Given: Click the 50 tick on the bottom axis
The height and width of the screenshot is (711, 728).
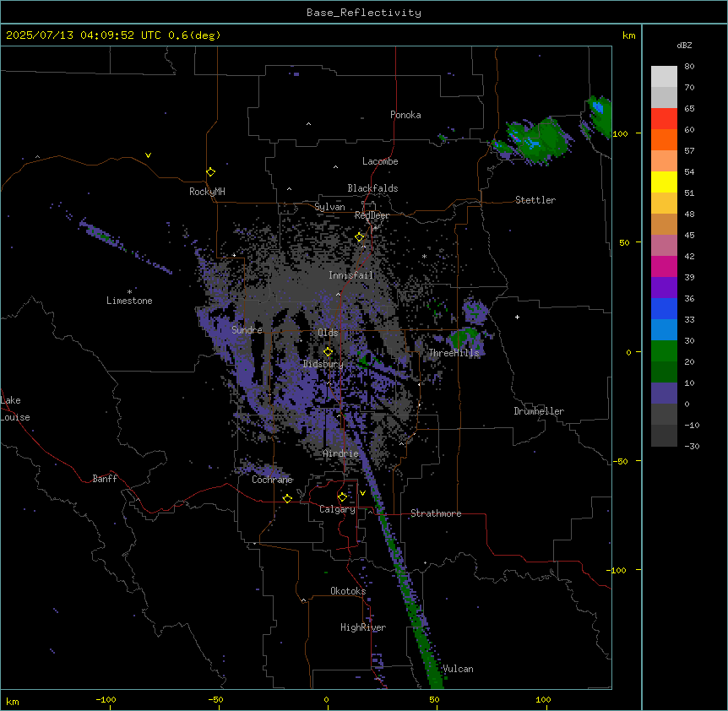Looking at the screenshot, I should pyautogui.click(x=434, y=699).
